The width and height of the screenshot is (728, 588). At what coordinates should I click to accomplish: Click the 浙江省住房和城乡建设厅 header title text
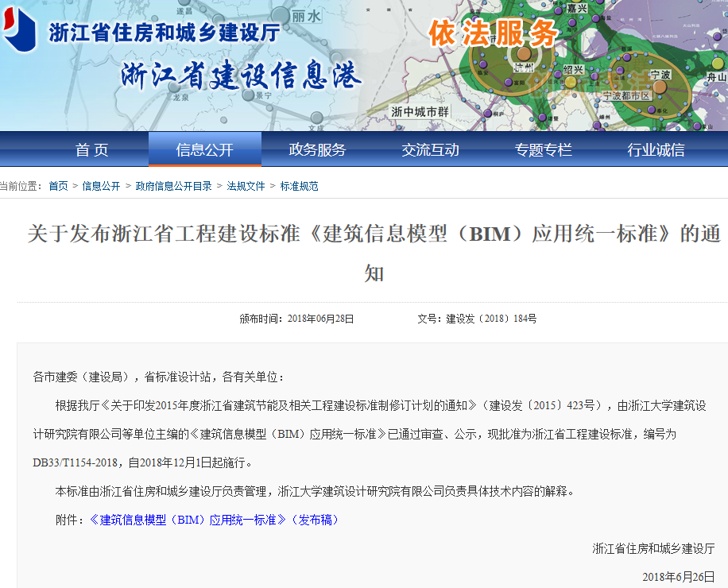coord(164,33)
